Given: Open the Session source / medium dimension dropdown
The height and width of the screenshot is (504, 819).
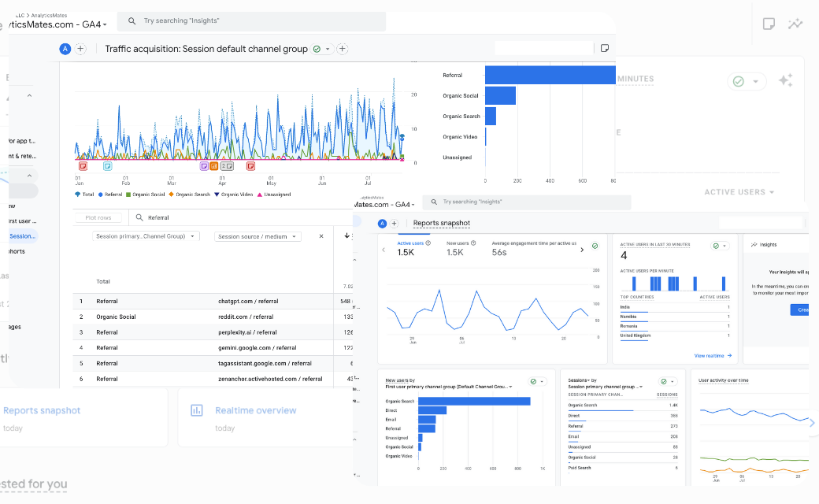Looking at the screenshot, I should 258,236.
